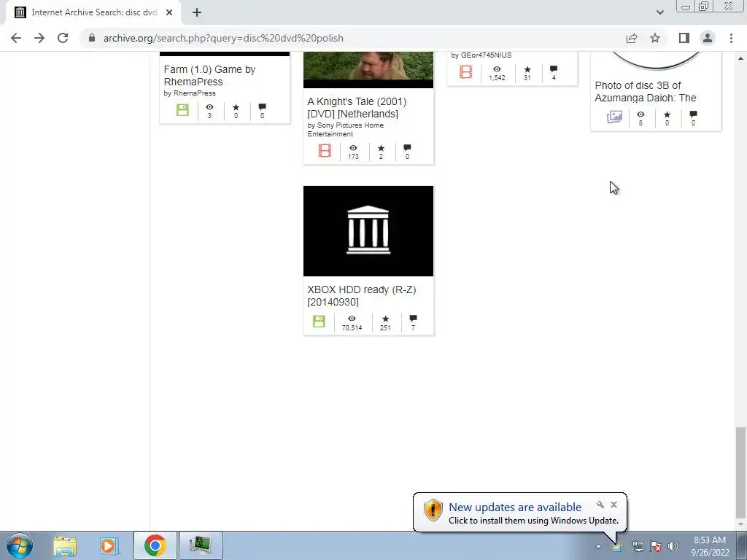Click the taskbar clock showing 8:53 AM

(x=710, y=546)
